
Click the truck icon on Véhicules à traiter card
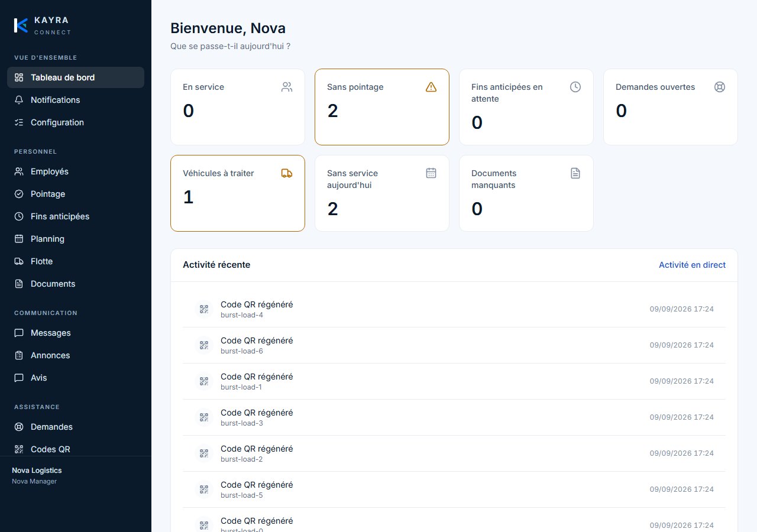287,173
